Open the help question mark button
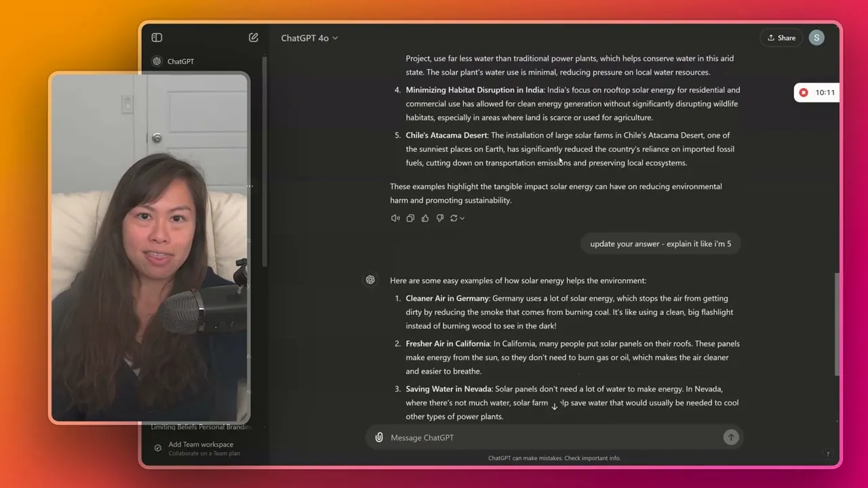This screenshot has width=868, height=488. [x=827, y=454]
